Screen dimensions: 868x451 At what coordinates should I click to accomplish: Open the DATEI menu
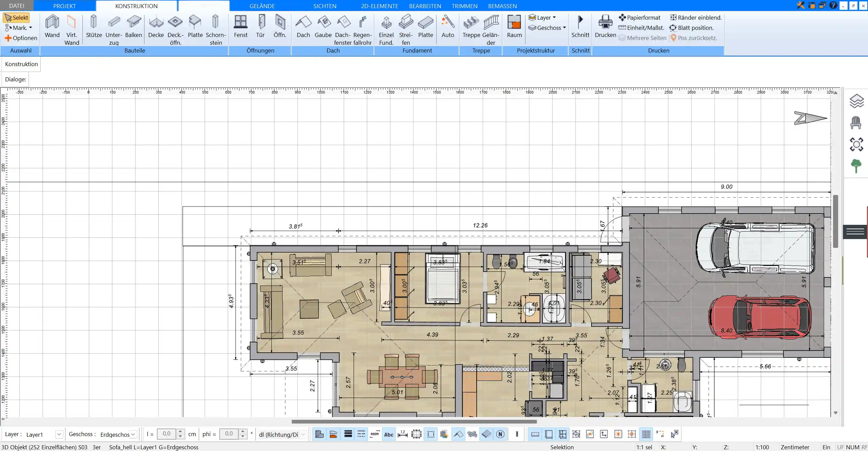pos(17,6)
